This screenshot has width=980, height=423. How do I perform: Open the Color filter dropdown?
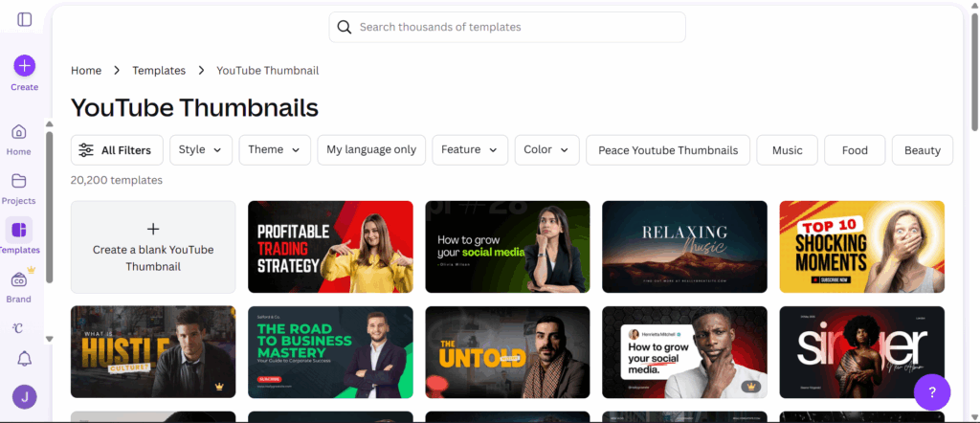point(547,150)
